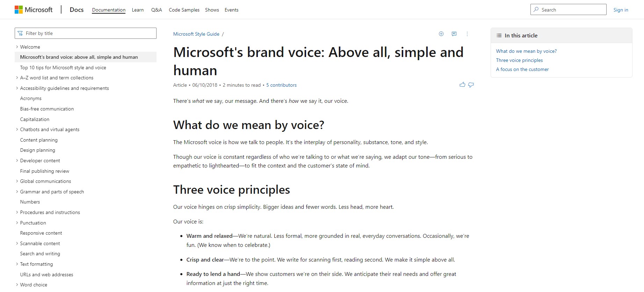
Task: Click the Sign in link
Action: point(621,9)
